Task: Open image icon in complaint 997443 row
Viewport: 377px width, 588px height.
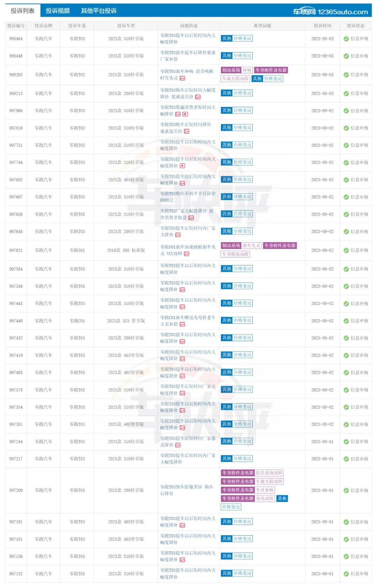Action: click(182, 307)
